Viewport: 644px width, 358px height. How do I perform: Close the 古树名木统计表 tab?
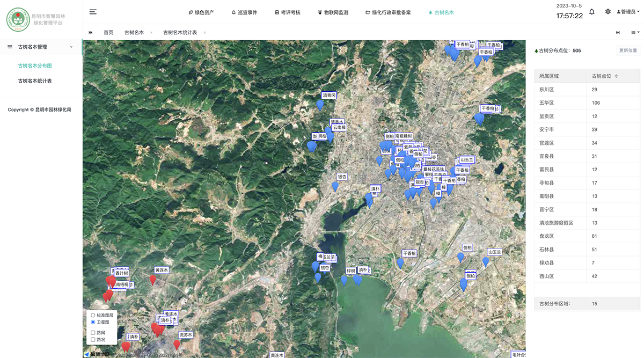(x=204, y=33)
